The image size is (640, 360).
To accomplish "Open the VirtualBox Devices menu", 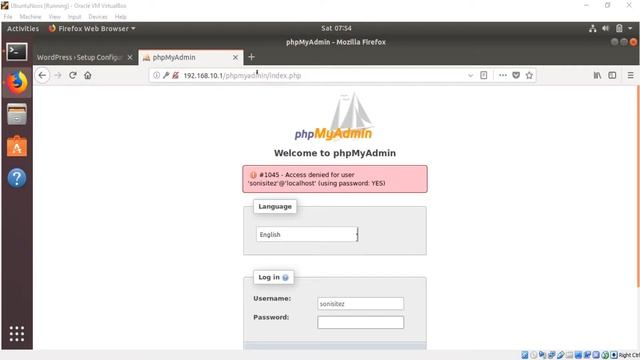I will (x=98, y=17).
